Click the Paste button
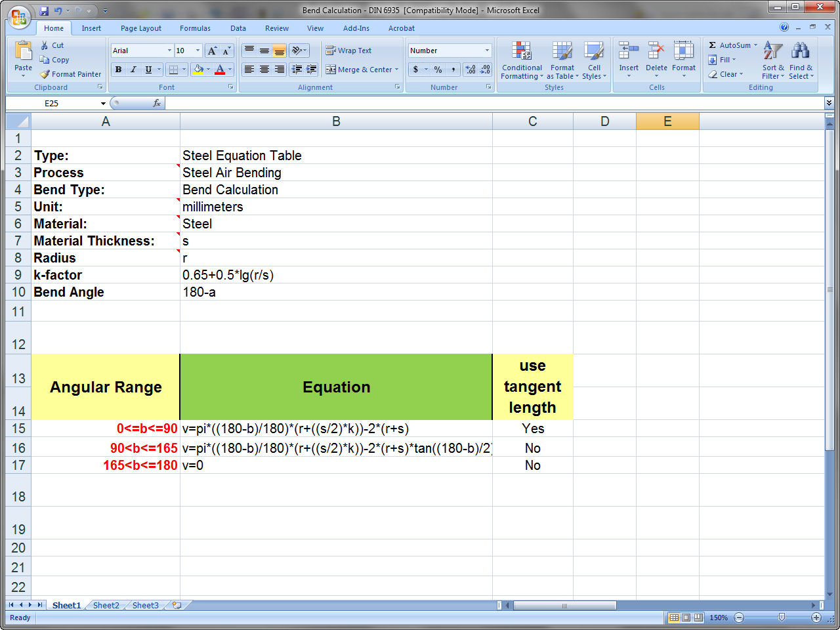The height and width of the screenshot is (630, 840). coord(23,58)
